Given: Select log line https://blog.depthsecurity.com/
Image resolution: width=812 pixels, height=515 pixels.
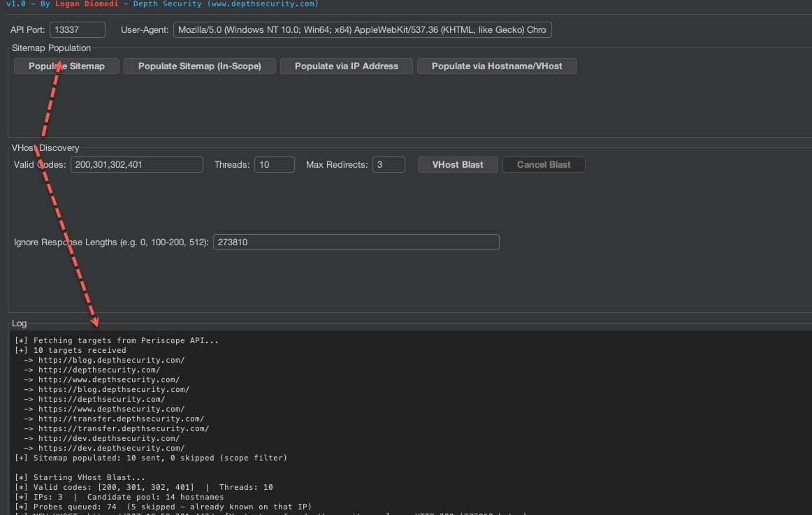Looking at the screenshot, I should pos(114,390).
